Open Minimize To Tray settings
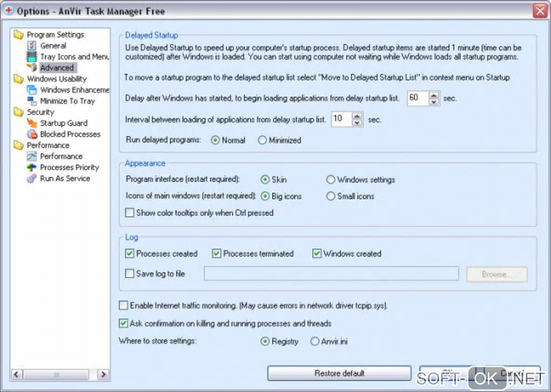Image resolution: width=551 pixels, height=392 pixels. point(68,101)
